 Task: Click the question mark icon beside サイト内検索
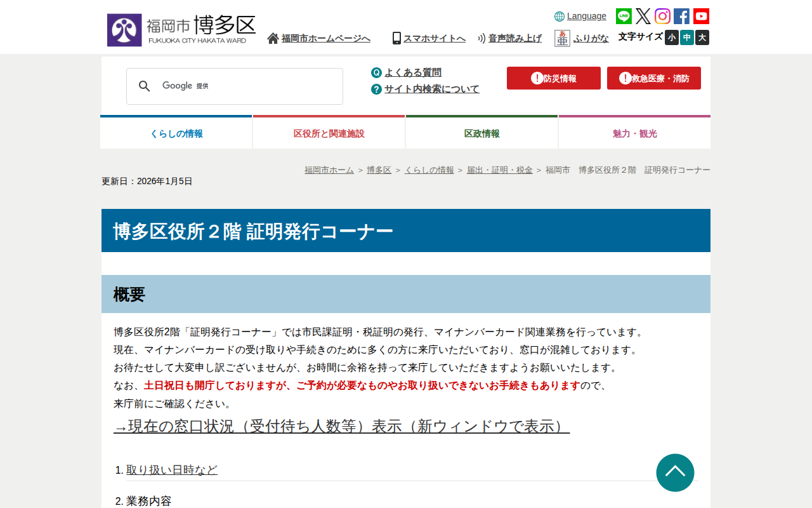pyautogui.click(x=376, y=89)
